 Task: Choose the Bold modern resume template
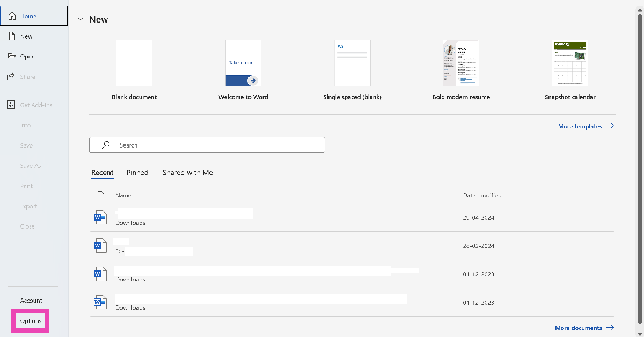tap(461, 63)
